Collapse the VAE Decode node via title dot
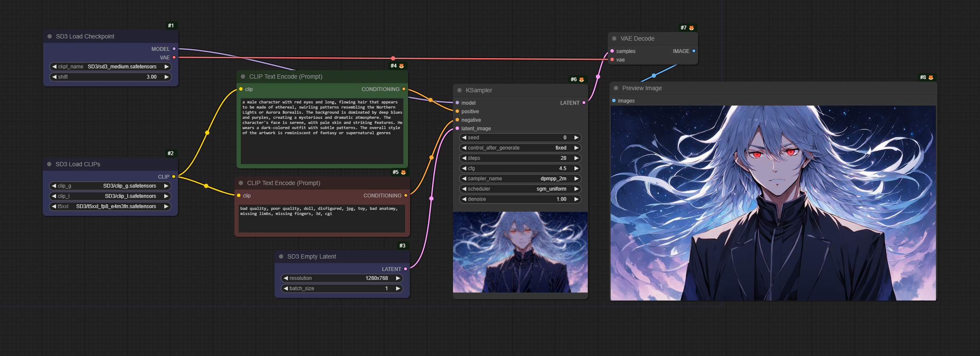This screenshot has width=980, height=356. 614,38
